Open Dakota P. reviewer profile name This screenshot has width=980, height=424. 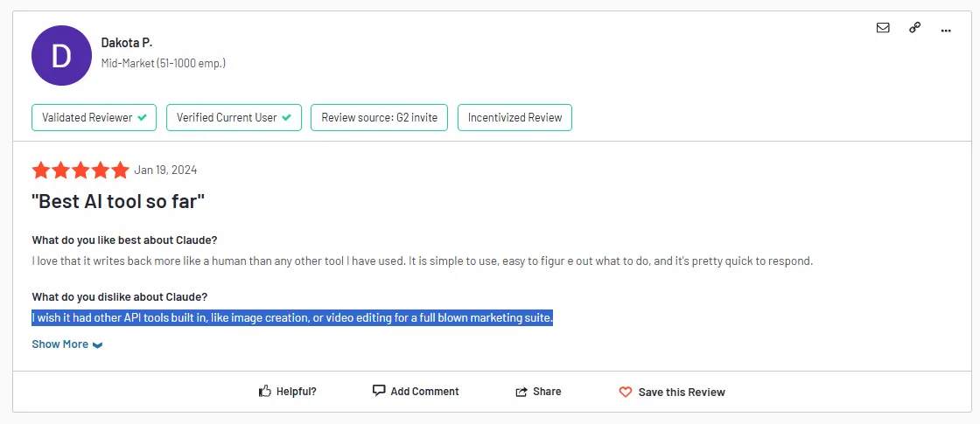[127, 43]
